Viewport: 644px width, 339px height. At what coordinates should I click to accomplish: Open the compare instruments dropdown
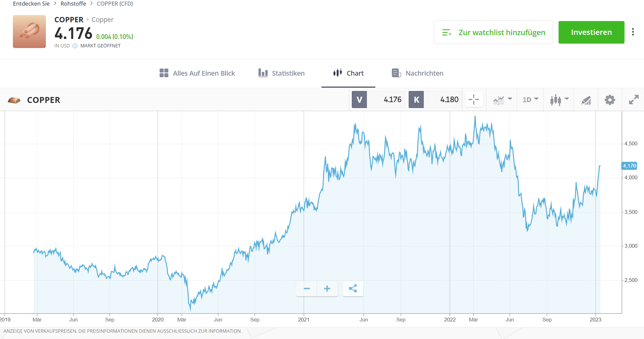[x=502, y=100]
